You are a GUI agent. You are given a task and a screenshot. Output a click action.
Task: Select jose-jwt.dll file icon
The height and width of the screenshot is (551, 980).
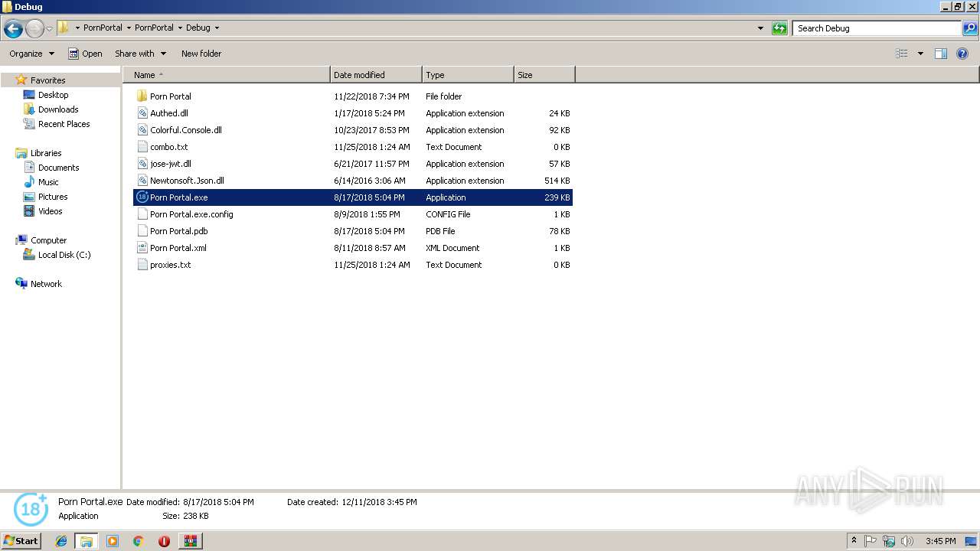[142, 164]
